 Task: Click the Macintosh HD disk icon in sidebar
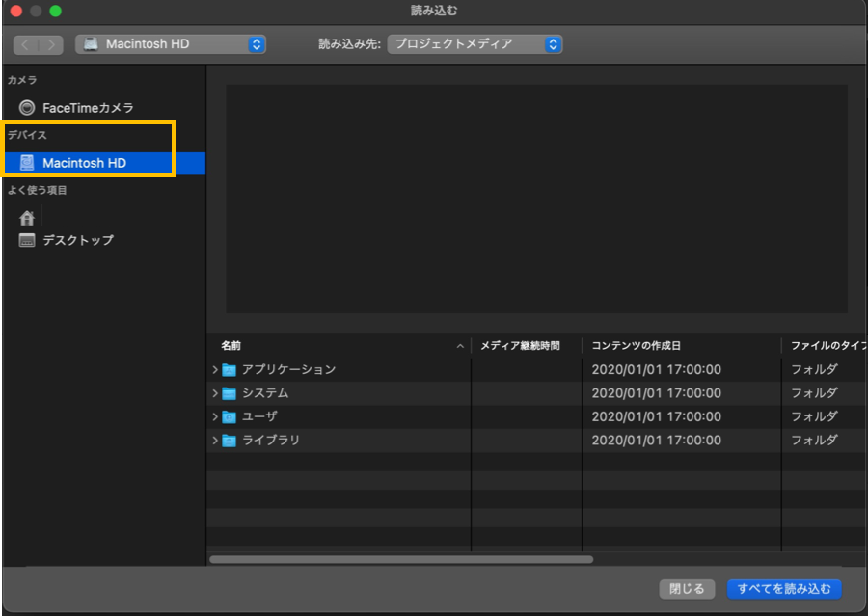(x=27, y=163)
